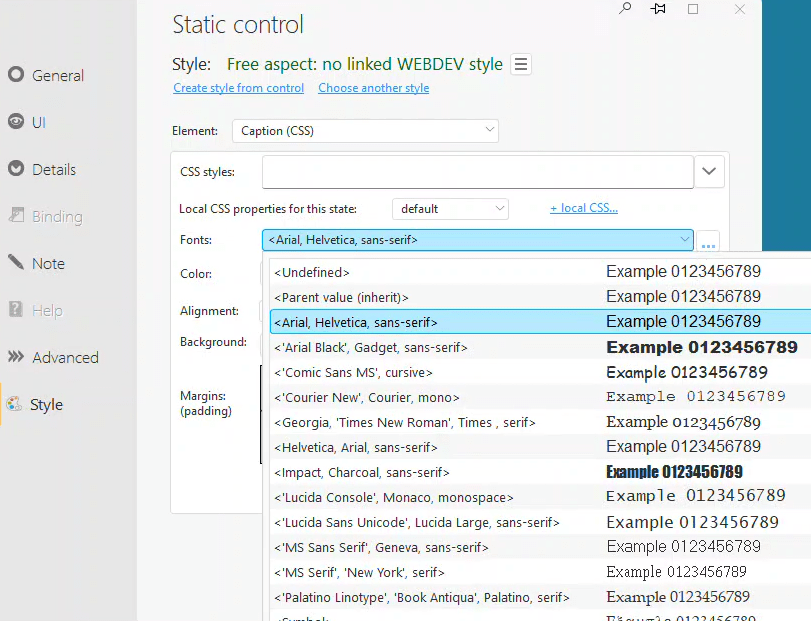Collapse the Fonts combo box
The width and height of the screenshot is (811, 621).
pos(684,240)
